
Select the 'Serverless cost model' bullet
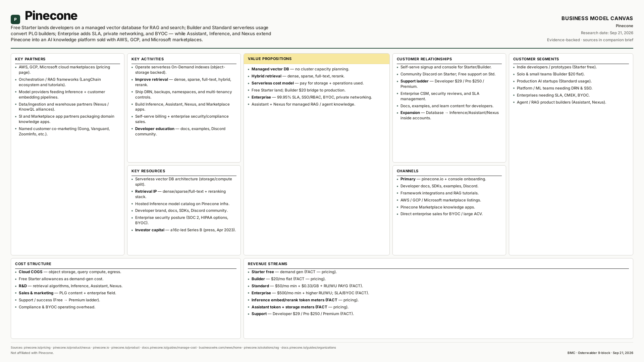[x=307, y=83]
